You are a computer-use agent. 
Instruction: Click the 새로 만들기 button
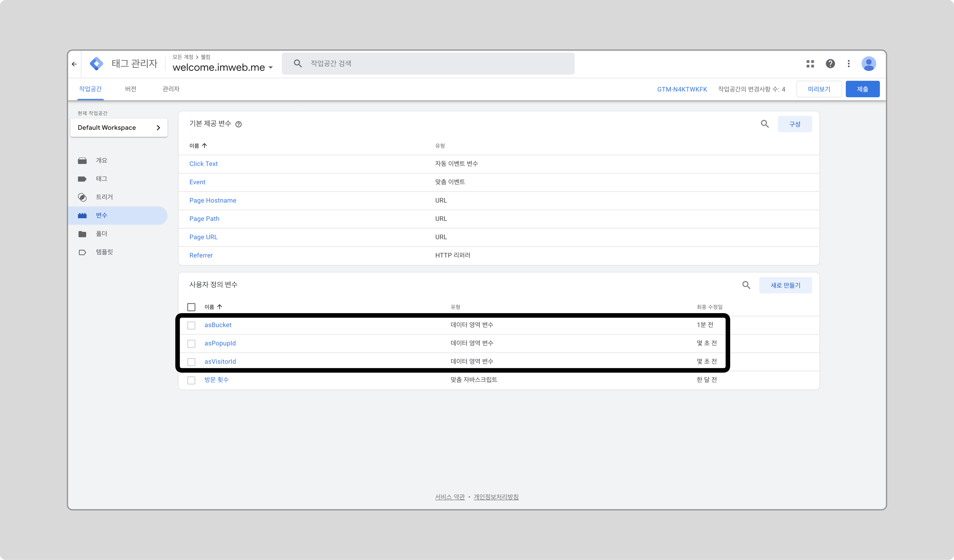click(786, 285)
